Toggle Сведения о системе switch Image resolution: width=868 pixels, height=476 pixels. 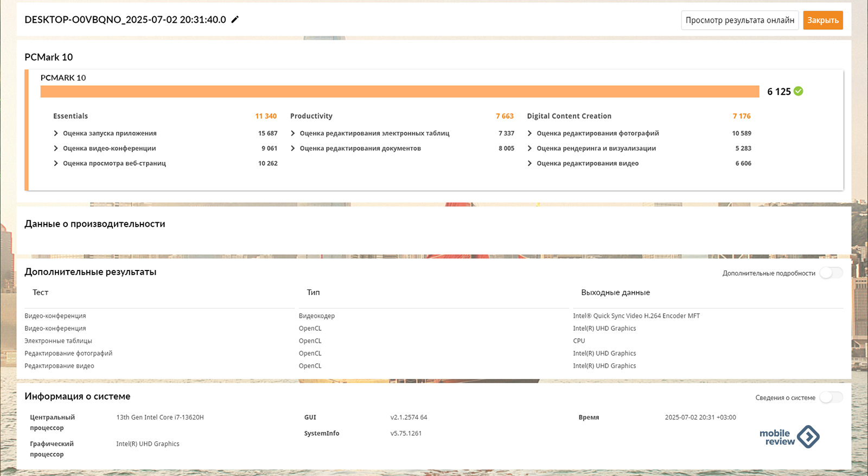pyautogui.click(x=831, y=397)
